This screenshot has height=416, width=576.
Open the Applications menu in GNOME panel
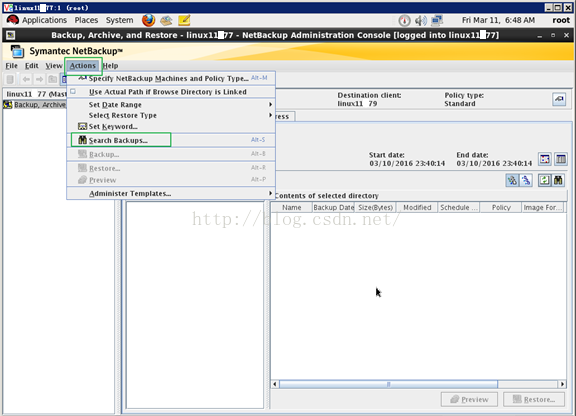[x=44, y=20]
